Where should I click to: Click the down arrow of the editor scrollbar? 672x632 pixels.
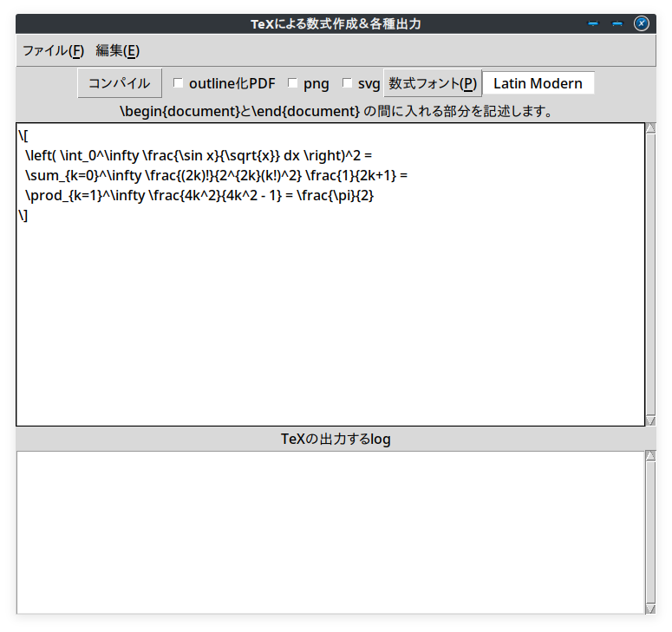650,420
